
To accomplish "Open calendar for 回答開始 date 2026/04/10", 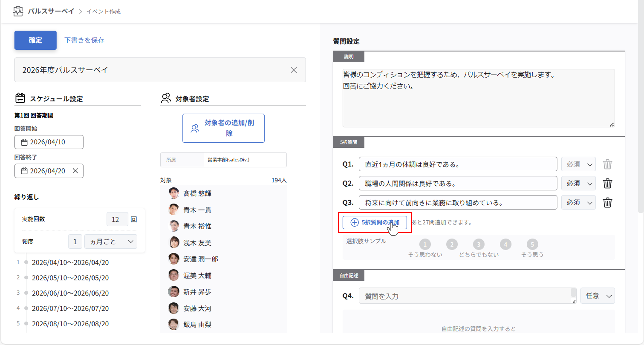I will pyautogui.click(x=24, y=142).
